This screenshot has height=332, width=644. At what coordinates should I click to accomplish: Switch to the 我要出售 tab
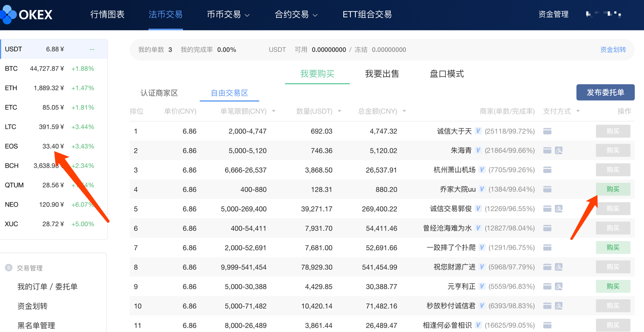point(382,74)
